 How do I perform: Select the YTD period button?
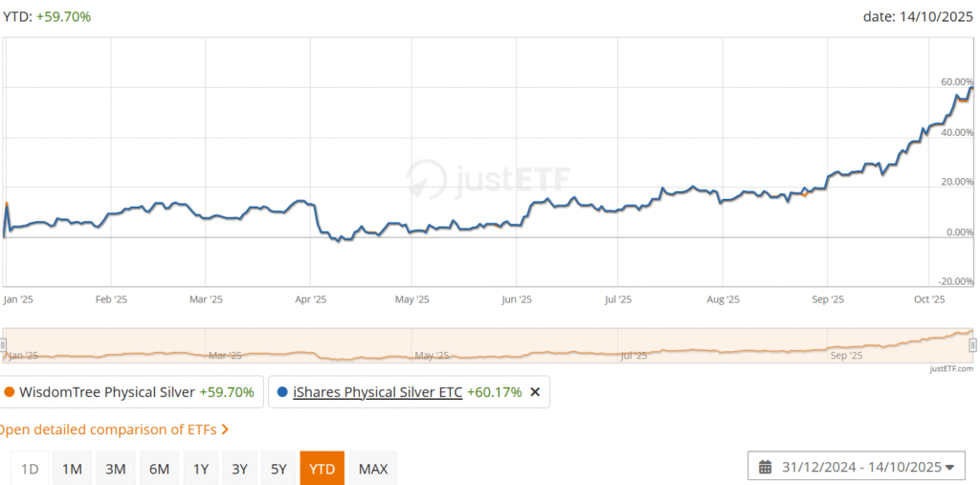323,469
